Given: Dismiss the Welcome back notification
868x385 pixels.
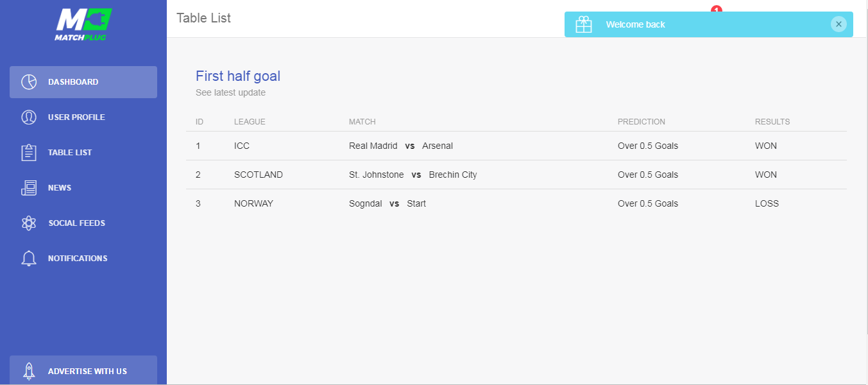Looking at the screenshot, I should [x=838, y=24].
